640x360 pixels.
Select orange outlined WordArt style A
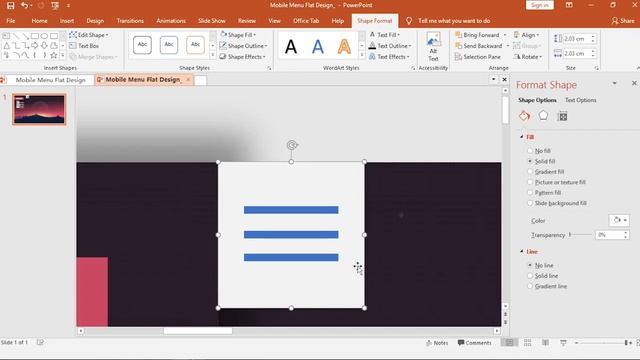point(344,47)
